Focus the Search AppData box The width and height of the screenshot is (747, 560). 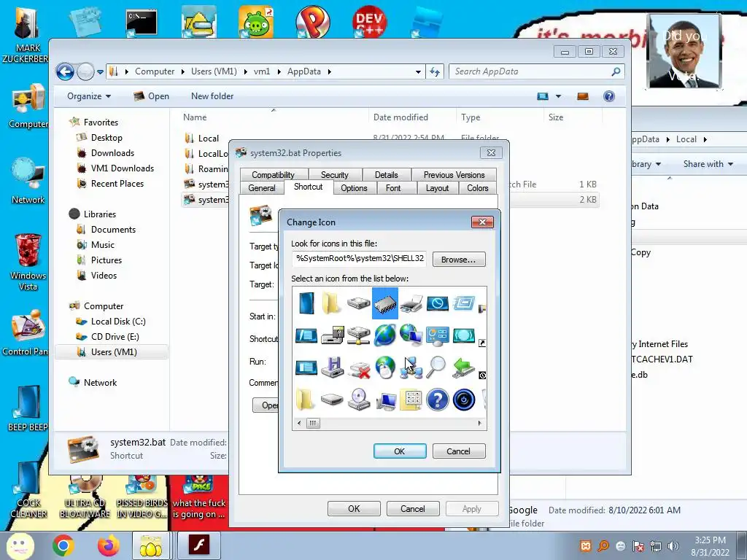click(536, 71)
